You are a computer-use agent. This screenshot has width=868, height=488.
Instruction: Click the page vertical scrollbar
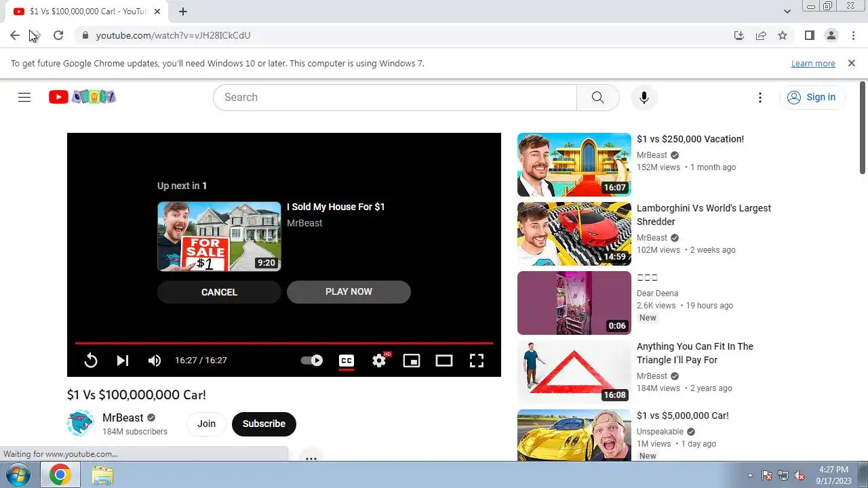pyautogui.click(x=863, y=128)
